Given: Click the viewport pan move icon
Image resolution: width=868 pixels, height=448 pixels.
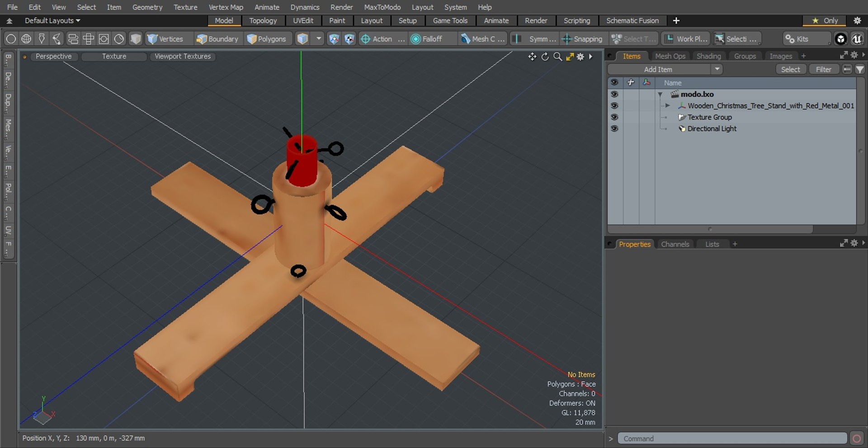Looking at the screenshot, I should [x=532, y=57].
